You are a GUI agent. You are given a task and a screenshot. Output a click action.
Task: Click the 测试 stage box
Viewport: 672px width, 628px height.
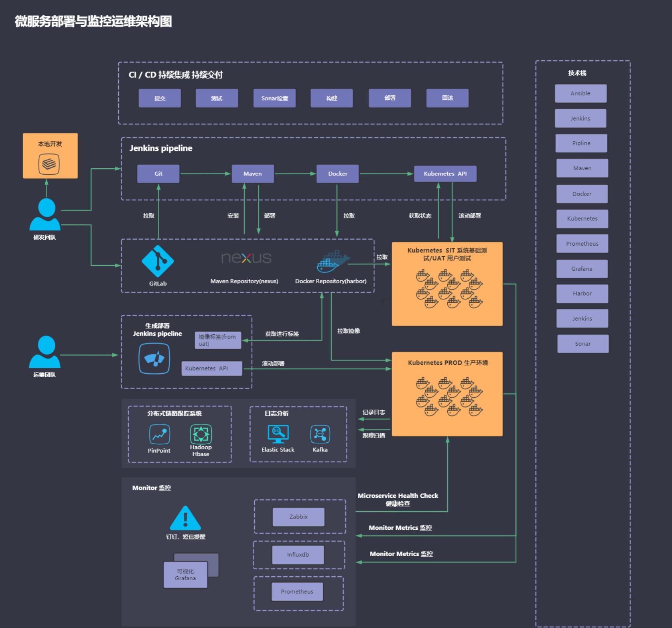[217, 98]
